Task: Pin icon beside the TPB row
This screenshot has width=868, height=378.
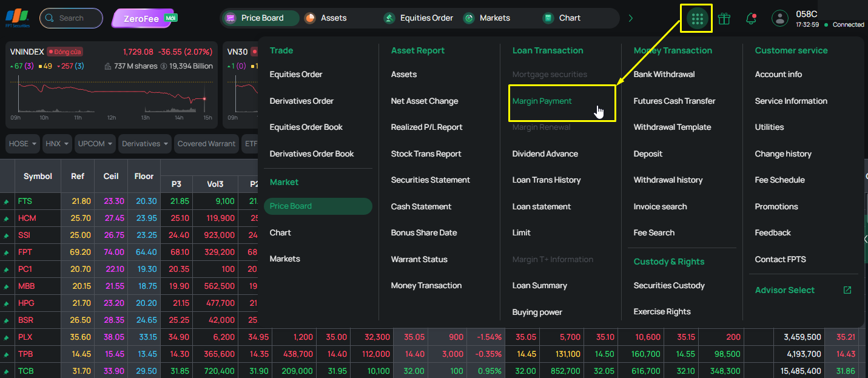Action: [x=7, y=354]
